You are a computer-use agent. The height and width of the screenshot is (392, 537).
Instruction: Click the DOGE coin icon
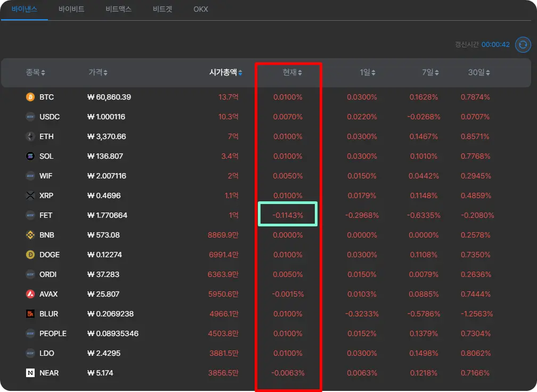tap(30, 255)
